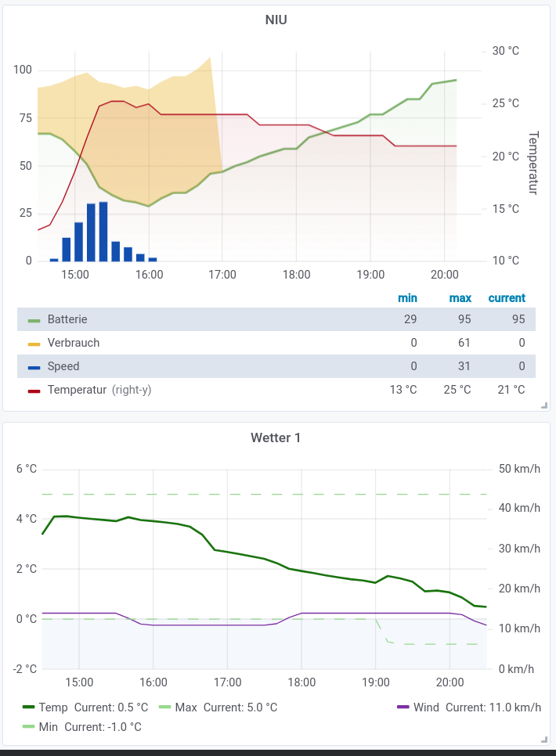Click the Wind series legend entry
This screenshot has height=756, width=556.
click(426, 707)
